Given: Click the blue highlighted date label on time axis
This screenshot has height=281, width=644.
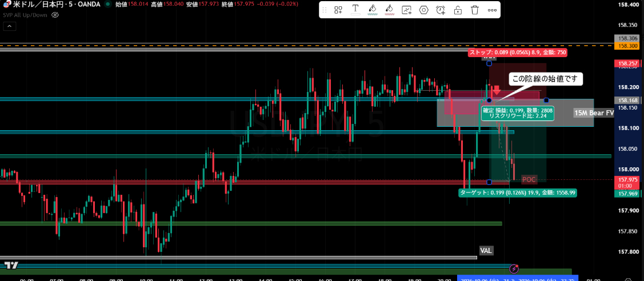Looking at the screenshot, I should coord(518,278).
